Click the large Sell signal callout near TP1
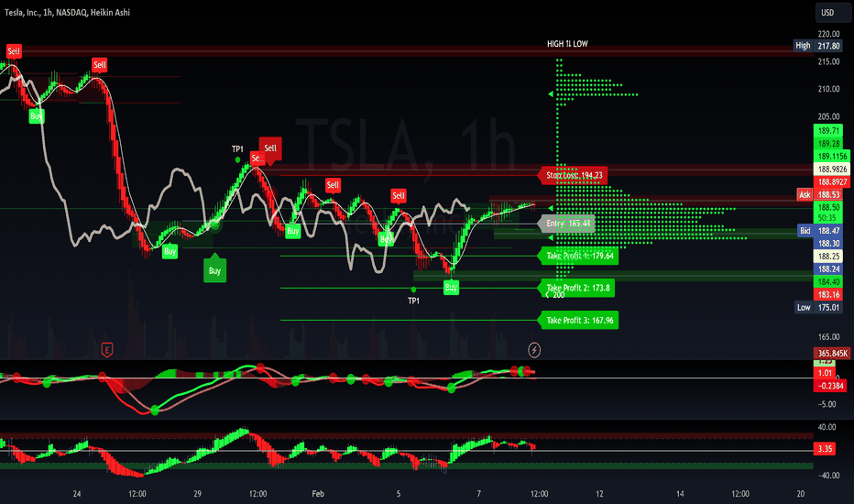Viewport: 854px width, 504px height. coord(270,149)
